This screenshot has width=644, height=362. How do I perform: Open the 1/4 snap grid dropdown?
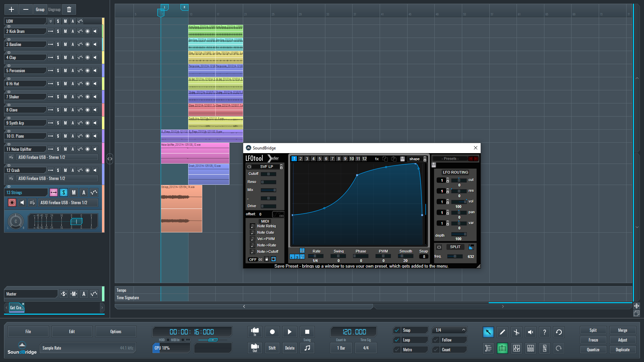pyautogui.click(x=449, y=330)
